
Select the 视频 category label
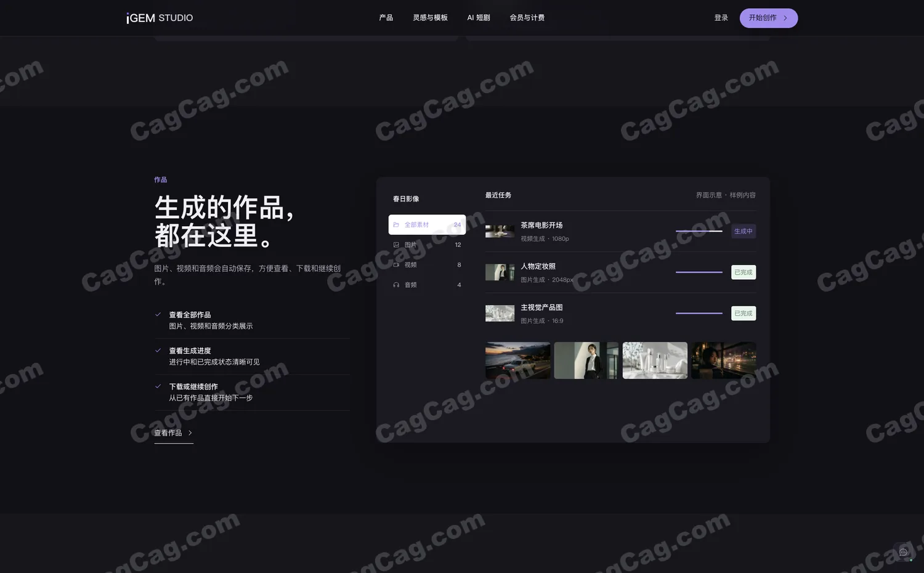pos(410,265)
